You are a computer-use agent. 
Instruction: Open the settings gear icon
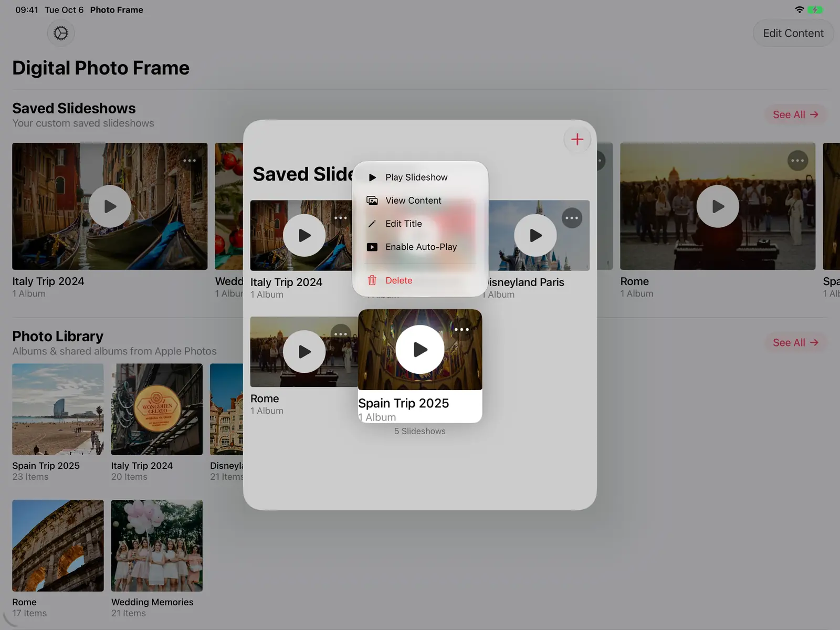(x=61, y=33)
